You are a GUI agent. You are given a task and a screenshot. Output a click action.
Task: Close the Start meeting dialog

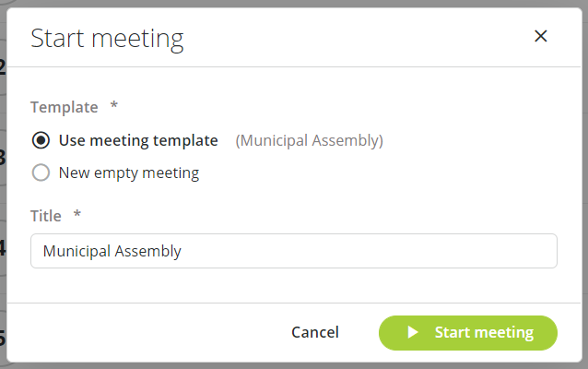[541, 37]
